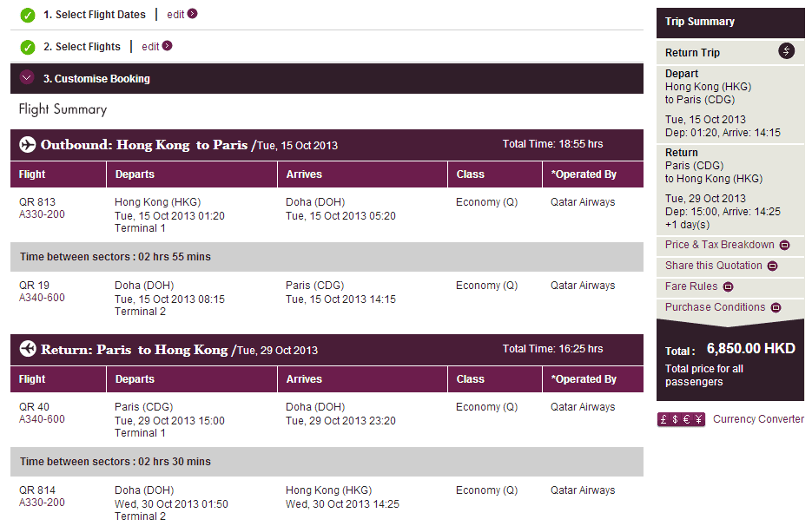Click the green checkmark beside Select Flight Dates

click(28, 15)
